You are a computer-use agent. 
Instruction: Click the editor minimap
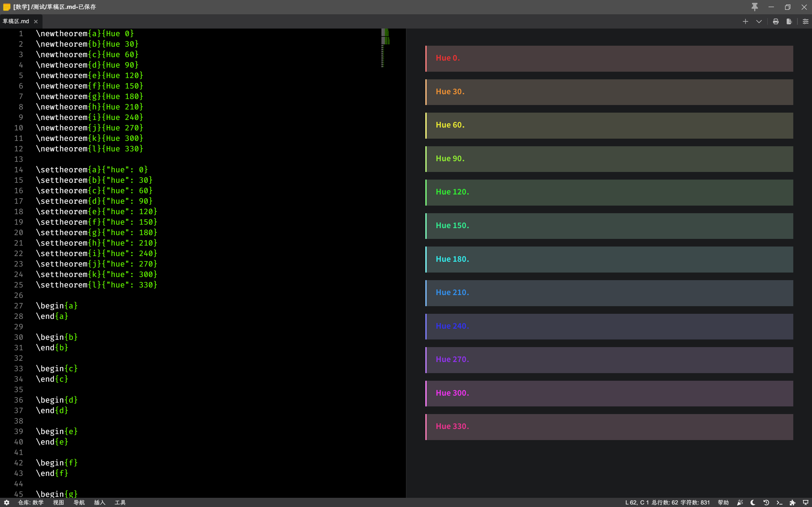[385, 48]
